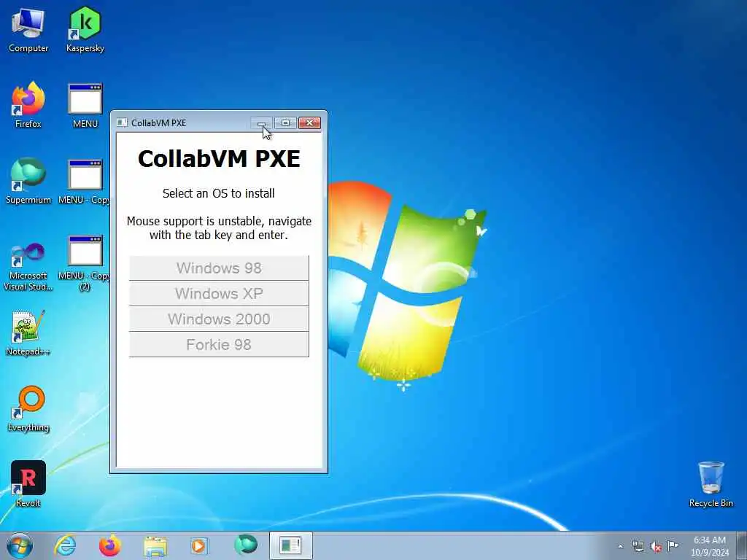The height and width of the screenshot is (560, 747).
Task: Click the CollabVM PXE taskbar button
Action: point(290,545)
